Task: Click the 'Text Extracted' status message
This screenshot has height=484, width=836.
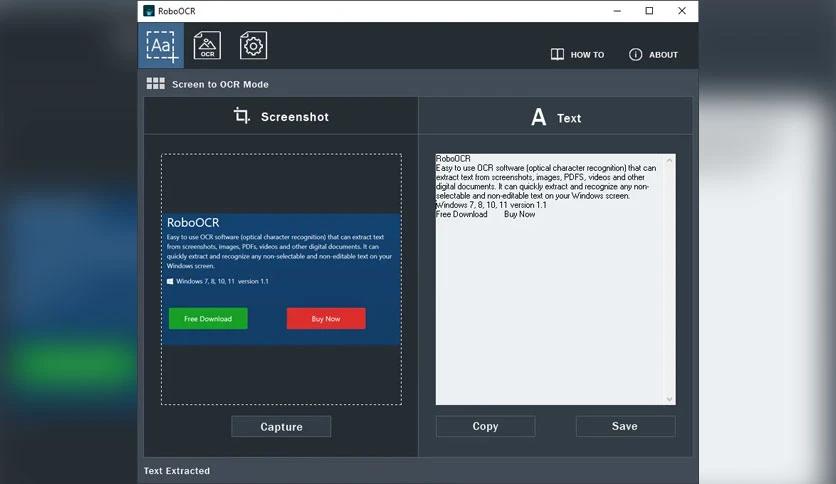Action: pos(177,471)
